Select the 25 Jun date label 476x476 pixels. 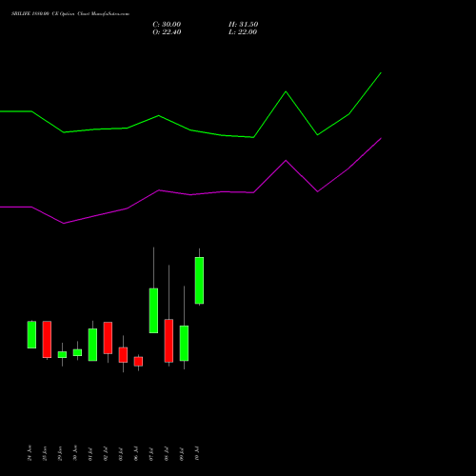tap(45, 453)
